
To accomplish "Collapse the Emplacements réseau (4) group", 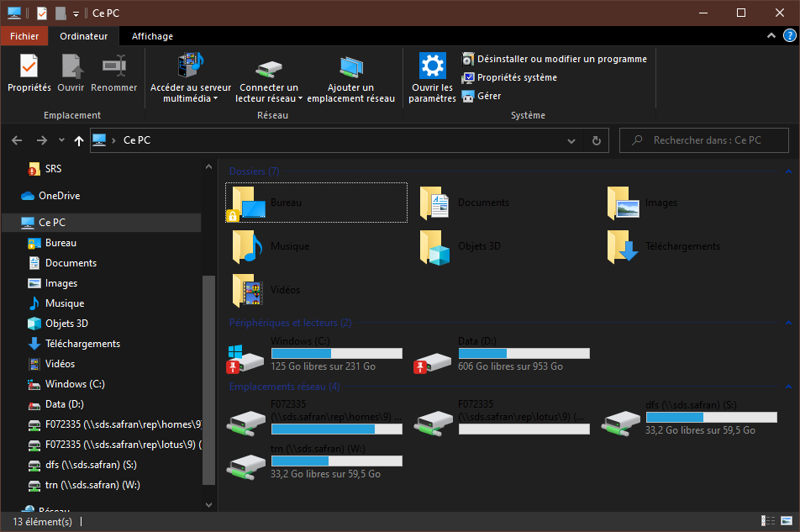I will [x=788, y=387].
